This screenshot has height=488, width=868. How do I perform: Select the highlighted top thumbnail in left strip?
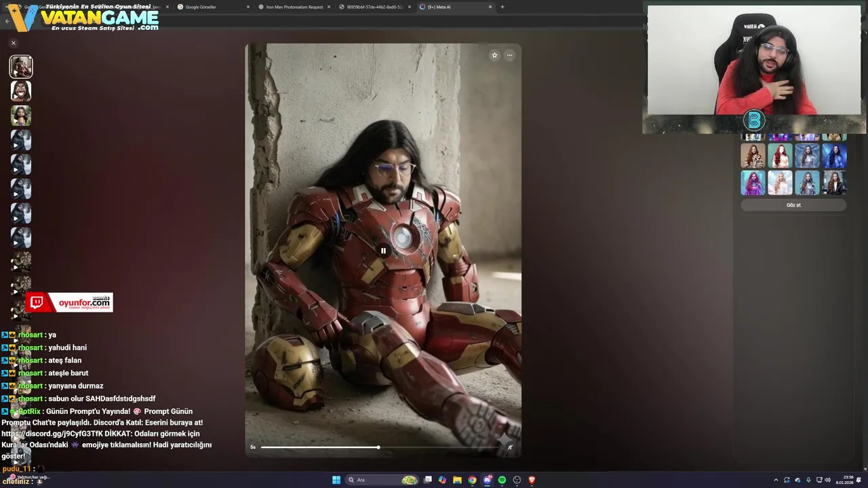(x=21, y=66)
